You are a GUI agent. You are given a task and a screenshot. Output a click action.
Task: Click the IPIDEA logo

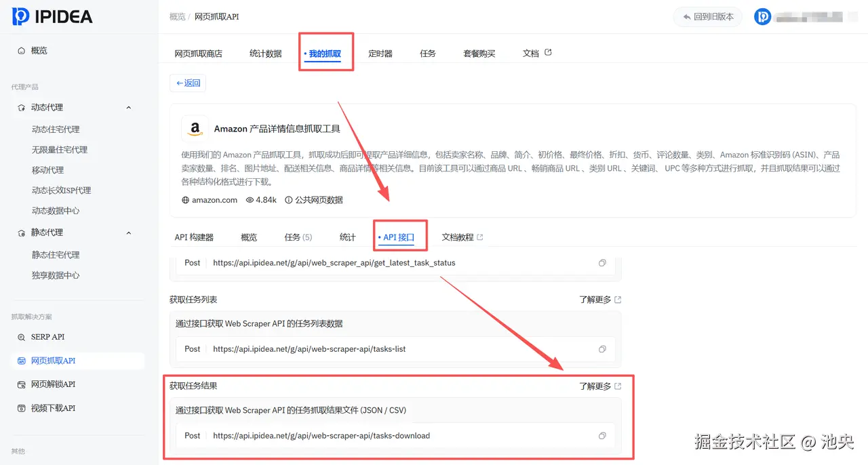(52, 16)
